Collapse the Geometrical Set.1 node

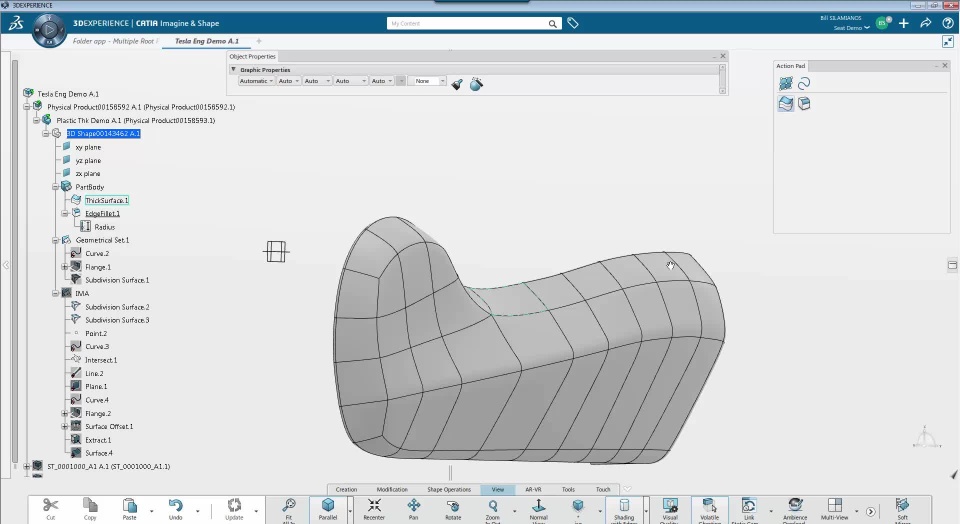[55, 240]
